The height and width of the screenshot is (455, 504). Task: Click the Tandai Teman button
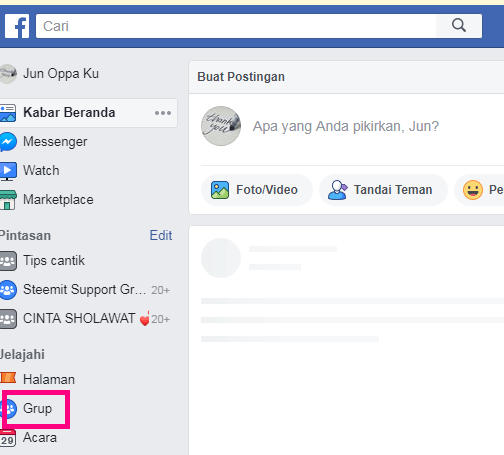tap(383, 190)
